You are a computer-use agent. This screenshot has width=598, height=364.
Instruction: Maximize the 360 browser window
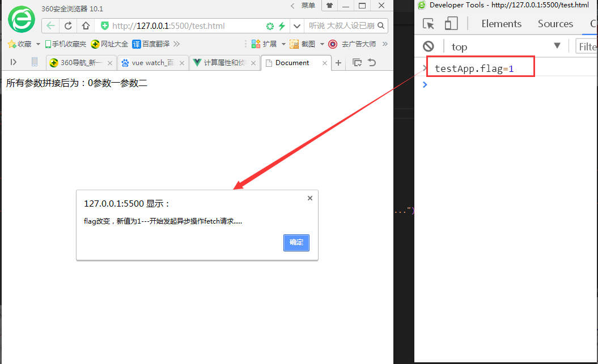(x=362, y=5)
